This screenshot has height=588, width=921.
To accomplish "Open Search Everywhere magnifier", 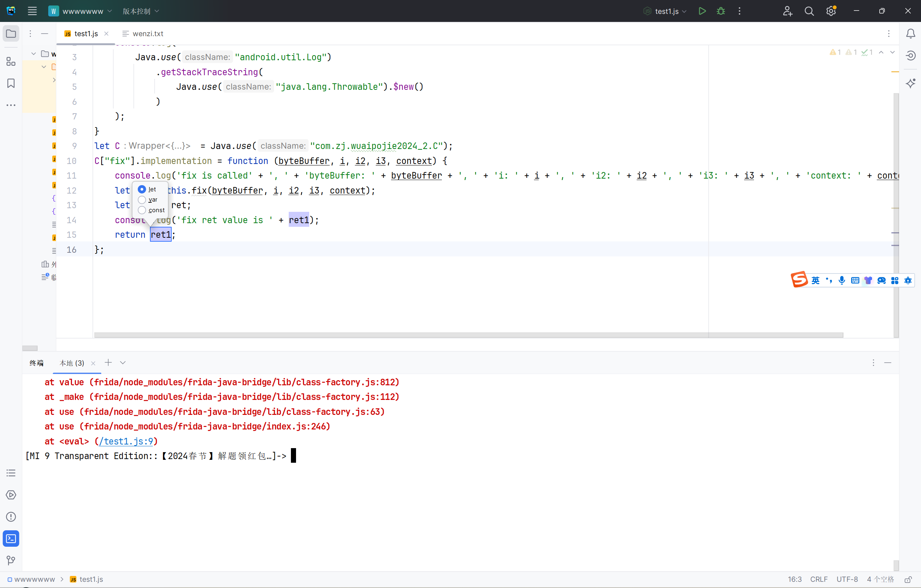I will (x=809, y=11).
